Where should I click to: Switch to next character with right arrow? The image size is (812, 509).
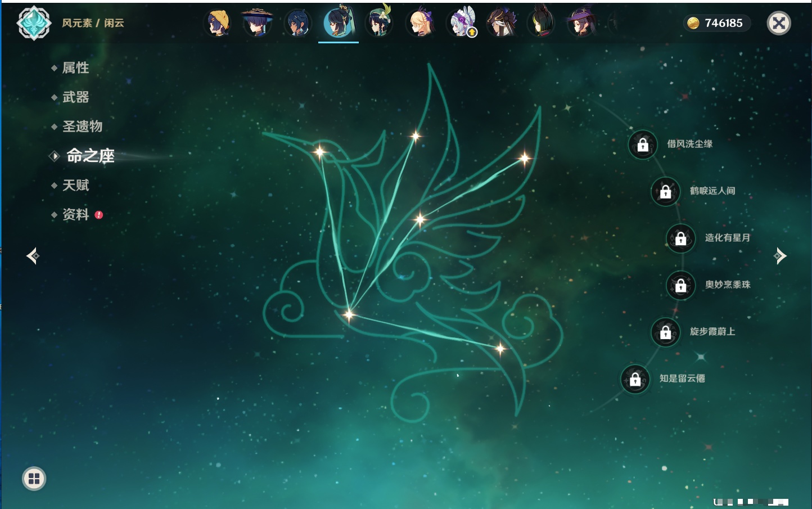(779, 256)
